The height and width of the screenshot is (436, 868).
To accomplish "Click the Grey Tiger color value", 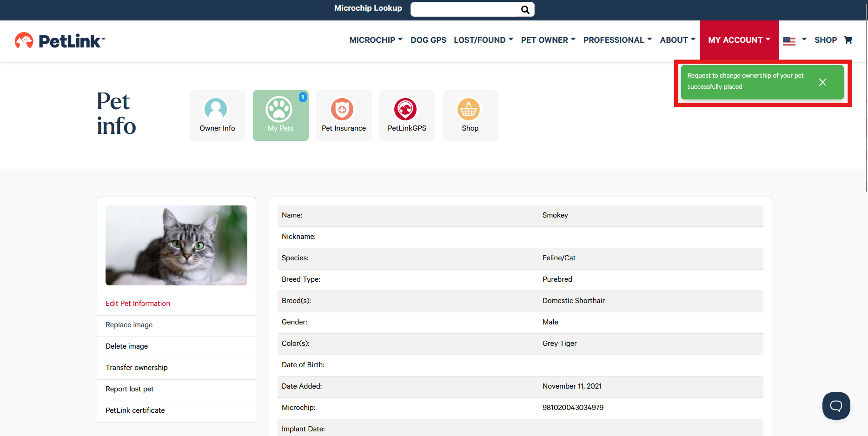I will (x=559, y=344).
